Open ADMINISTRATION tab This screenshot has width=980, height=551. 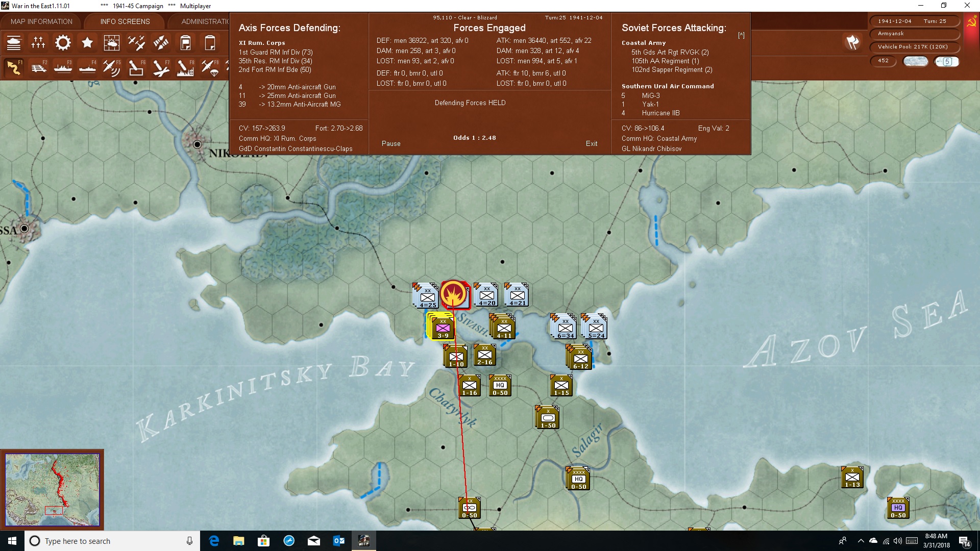pos(204,21)
